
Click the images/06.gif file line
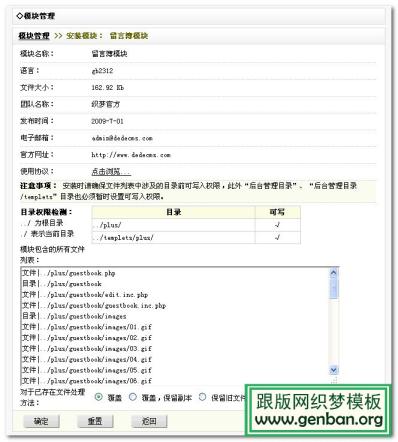click(x=87, y=381)
